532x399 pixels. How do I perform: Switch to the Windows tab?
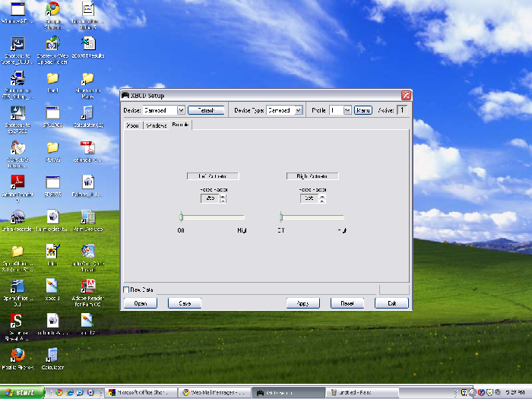156,125
